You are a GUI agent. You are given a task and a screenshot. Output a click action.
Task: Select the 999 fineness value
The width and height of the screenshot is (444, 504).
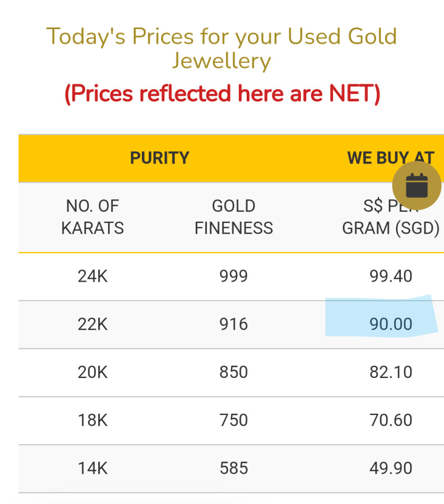[234, 276]
